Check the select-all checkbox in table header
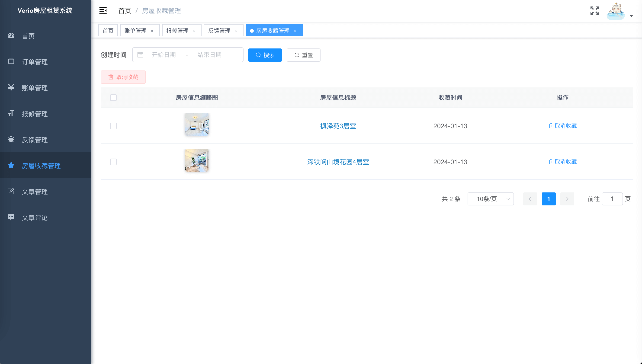The width and height of the screenshot is (642, 364). pos(113,98)
